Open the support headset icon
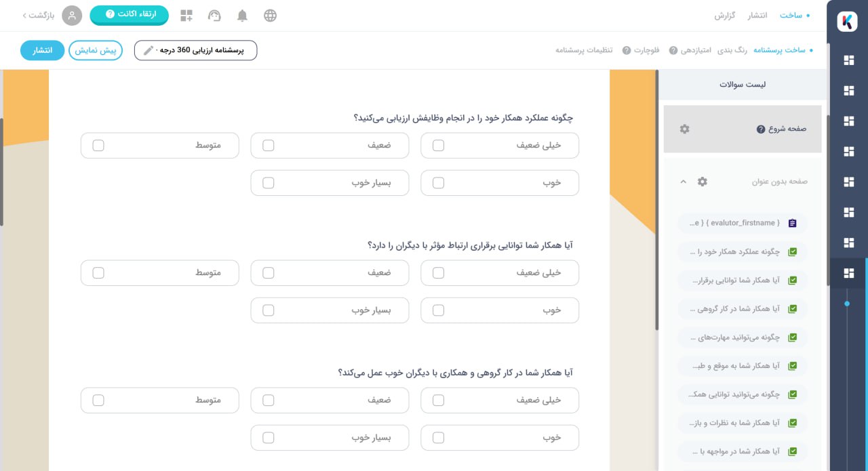This screenshot has height=471, width=868. 214,16
